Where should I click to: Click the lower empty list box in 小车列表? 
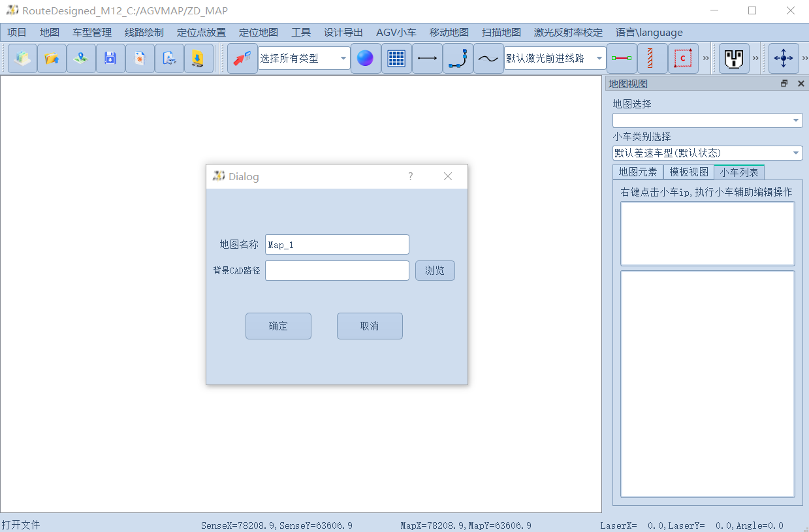click(x=708, y=384)
